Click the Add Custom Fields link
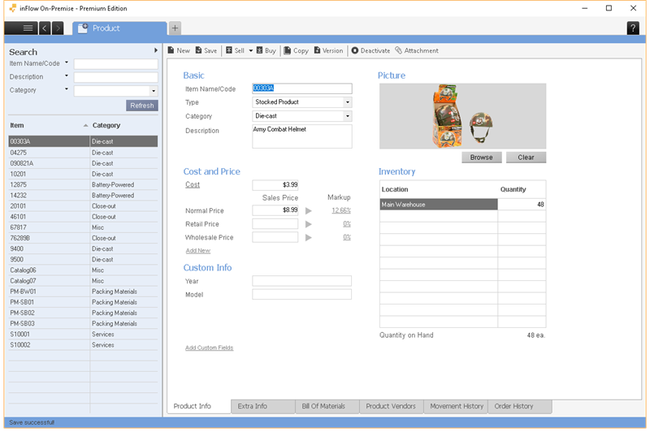Viewport: 650px width, 432px height. [209, 348]
